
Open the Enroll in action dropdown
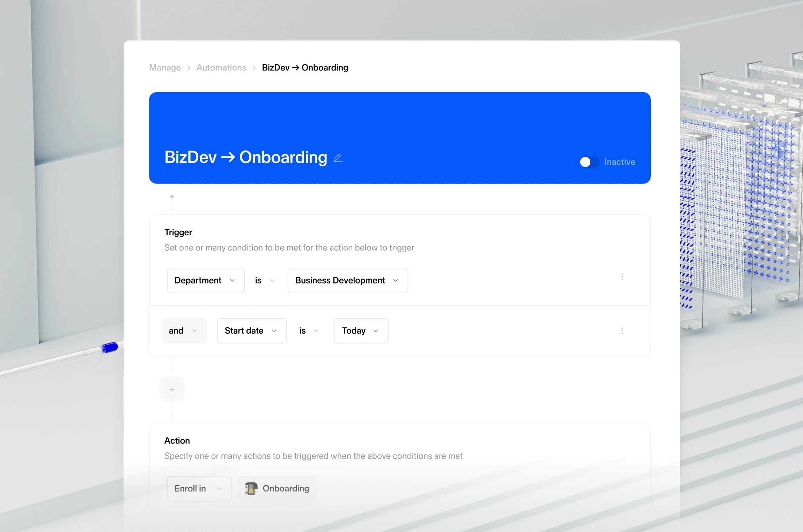click(x=199, y=488)
